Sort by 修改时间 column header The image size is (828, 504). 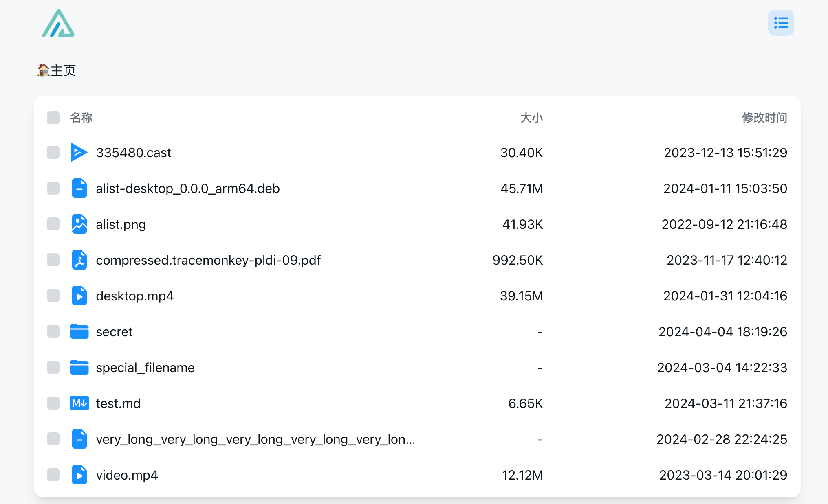[x=764, y=118]
